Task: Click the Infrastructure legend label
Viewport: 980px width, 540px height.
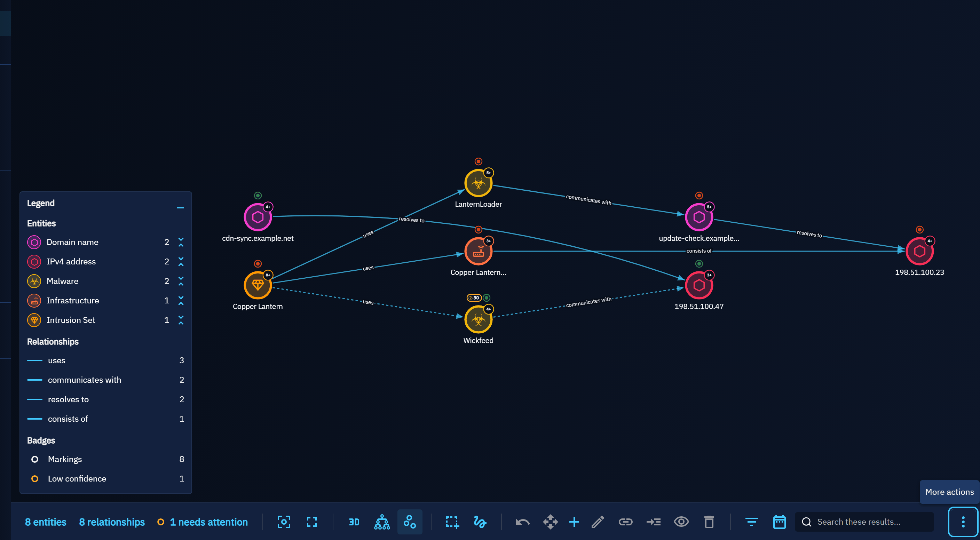Action: point(73,300)
